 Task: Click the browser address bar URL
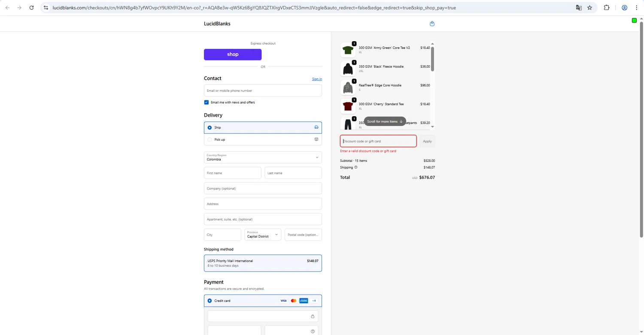[x=254, y=8]
